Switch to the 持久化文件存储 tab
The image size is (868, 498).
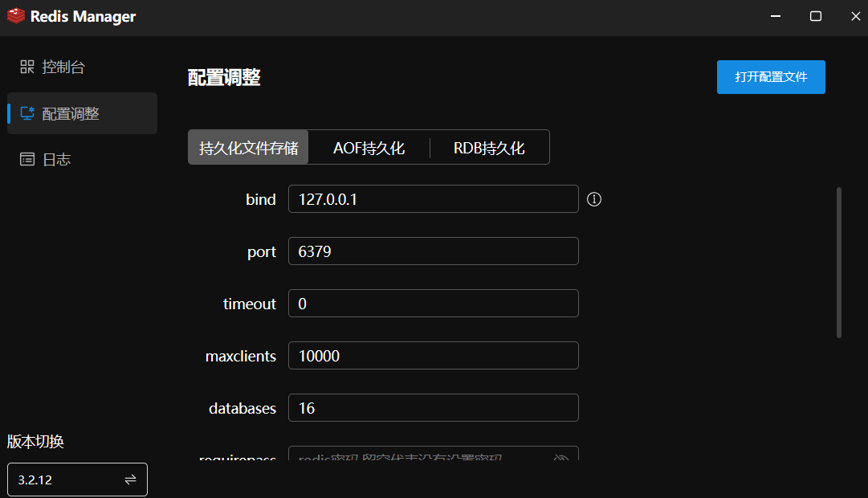(x=249, y=147)
